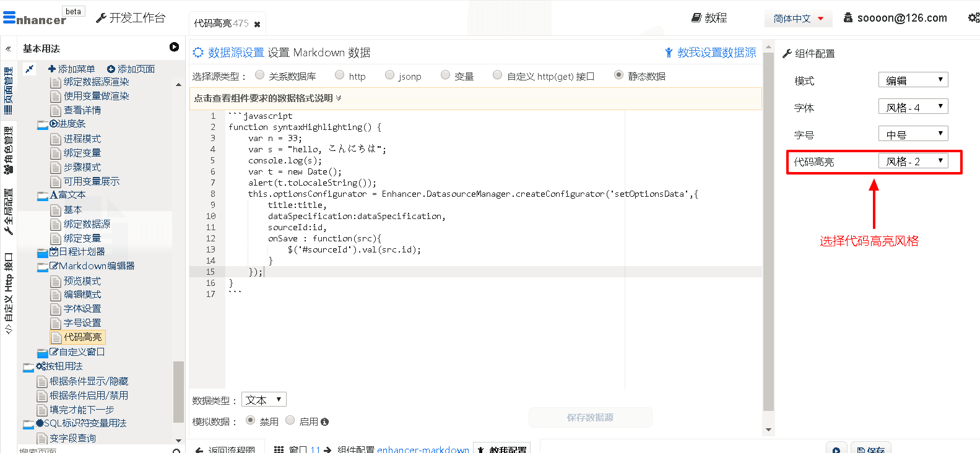The image size is (980, 453).
Task: Close the 代码高亮 tab with the x icon
Action: pyautogui.click(x=257, y=24)
